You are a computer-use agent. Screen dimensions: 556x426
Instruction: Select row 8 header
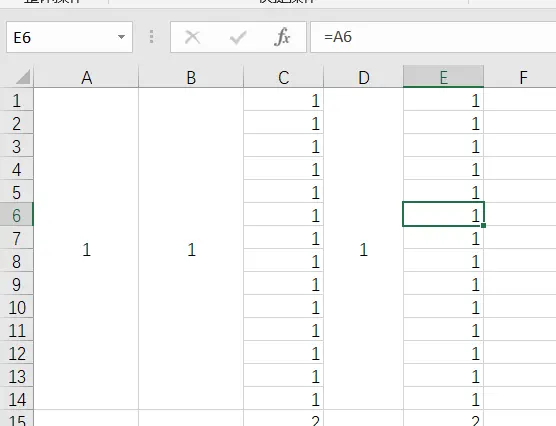17,260
